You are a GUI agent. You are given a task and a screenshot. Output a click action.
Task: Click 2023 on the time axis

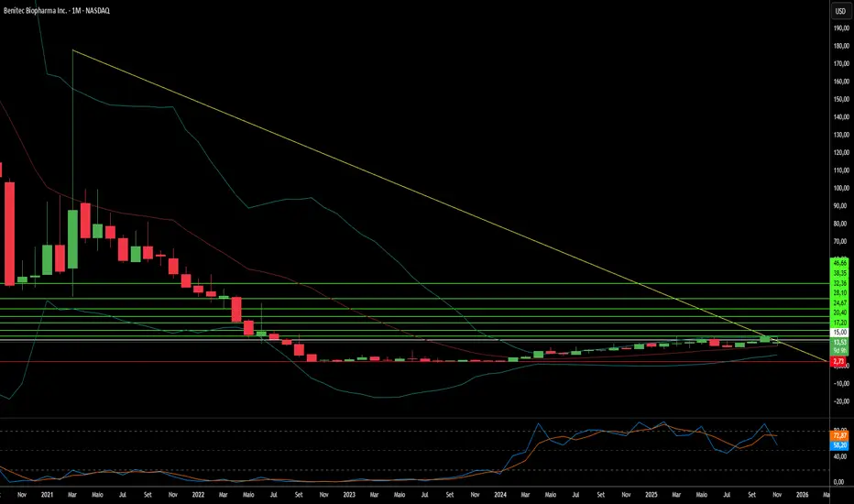click(x=348, y=493)
